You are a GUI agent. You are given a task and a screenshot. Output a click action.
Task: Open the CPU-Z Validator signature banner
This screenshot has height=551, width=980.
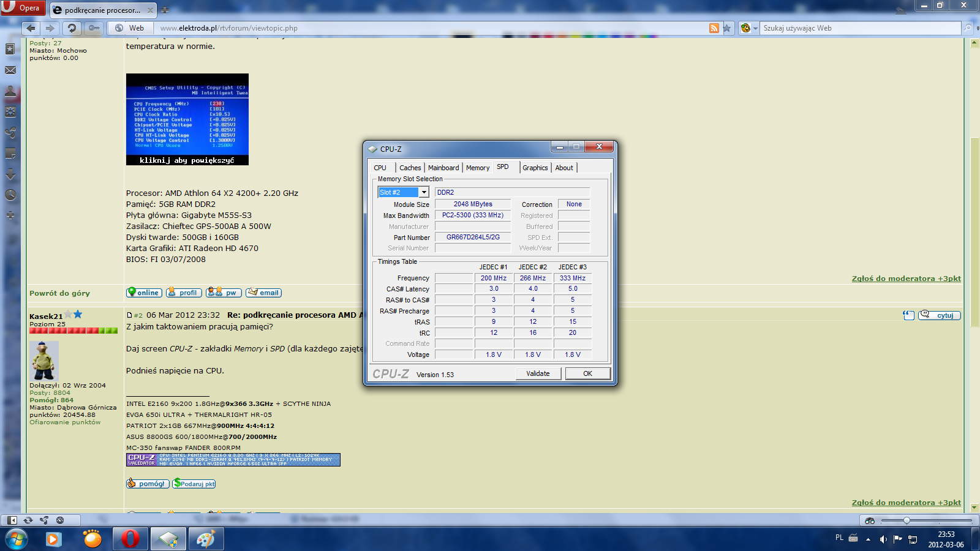point(233,460)
